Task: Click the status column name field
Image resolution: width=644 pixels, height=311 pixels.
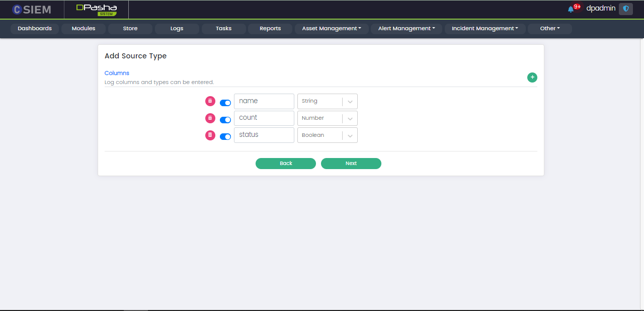Action: point(264,135)
